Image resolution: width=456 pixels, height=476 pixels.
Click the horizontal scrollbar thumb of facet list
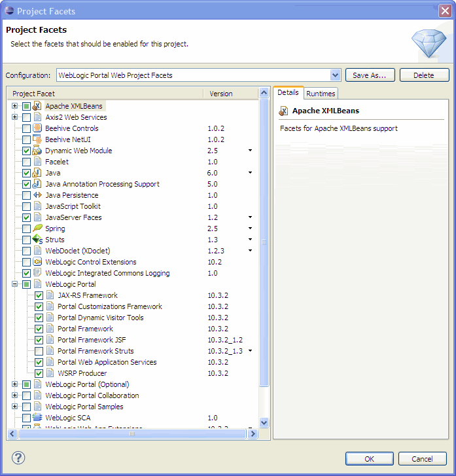pos(132,433)
